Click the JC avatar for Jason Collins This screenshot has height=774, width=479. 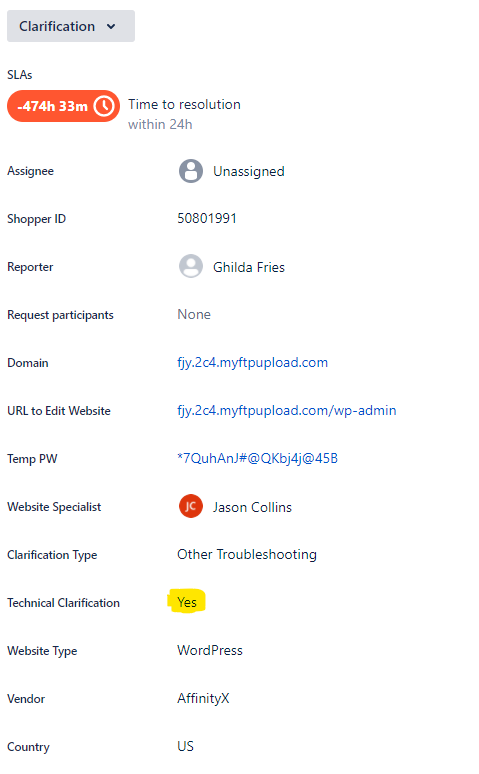click(x=191, y=506)
